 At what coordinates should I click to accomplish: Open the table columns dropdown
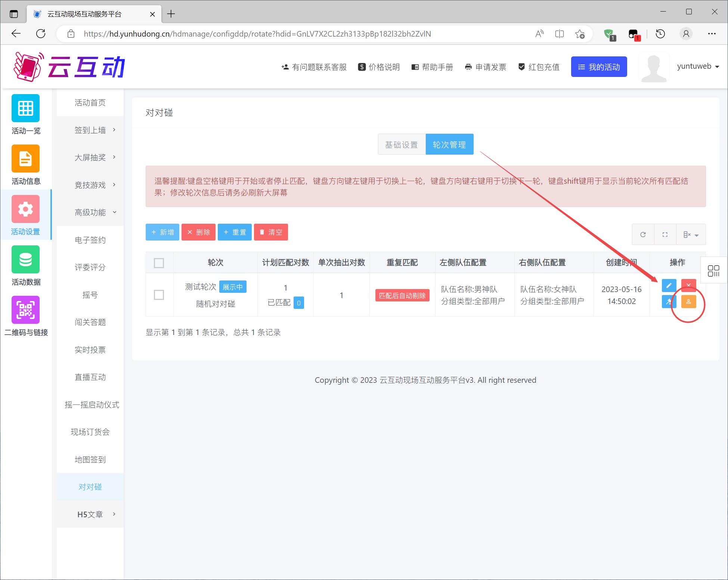tap(691, 235)
